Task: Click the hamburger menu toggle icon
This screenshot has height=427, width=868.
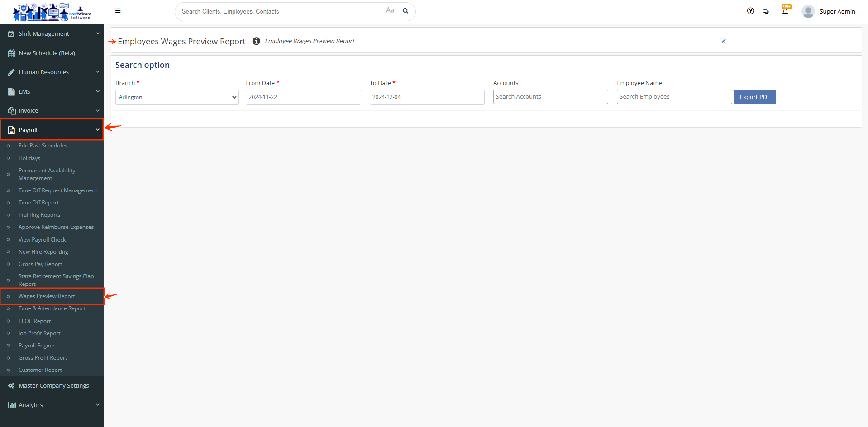Action: (x=118, y=11)
